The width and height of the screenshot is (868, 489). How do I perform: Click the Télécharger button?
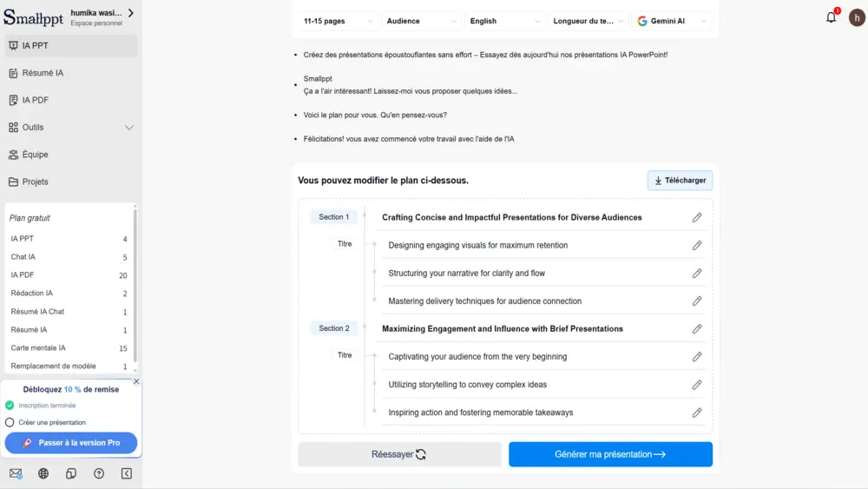pyautogui.click(x=680, y=181)
